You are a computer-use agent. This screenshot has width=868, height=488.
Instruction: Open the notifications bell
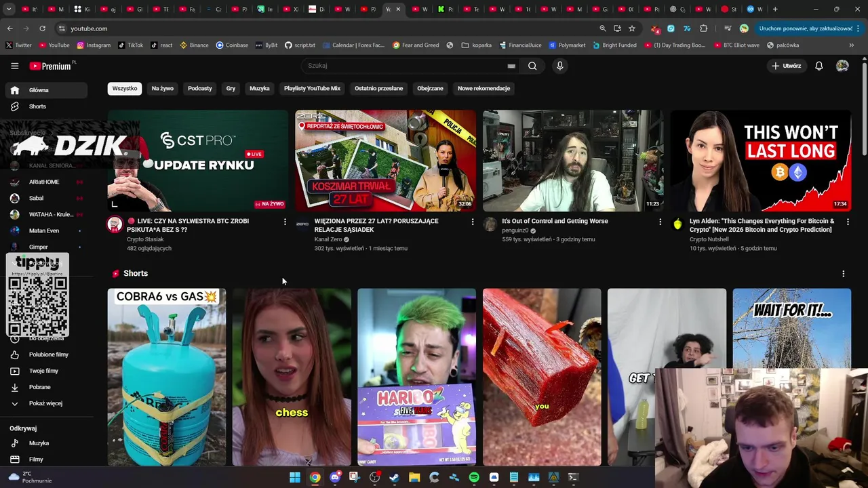click(818, 66)
